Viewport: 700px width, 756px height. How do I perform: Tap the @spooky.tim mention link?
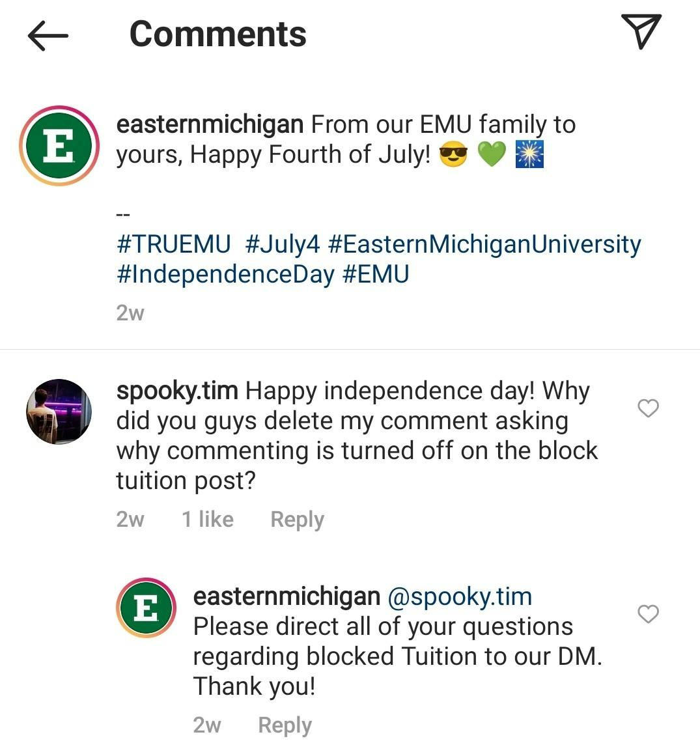tap(460, 596)
